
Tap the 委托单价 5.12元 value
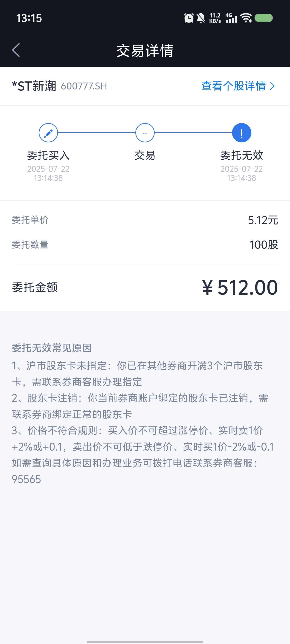coord(263,220)
